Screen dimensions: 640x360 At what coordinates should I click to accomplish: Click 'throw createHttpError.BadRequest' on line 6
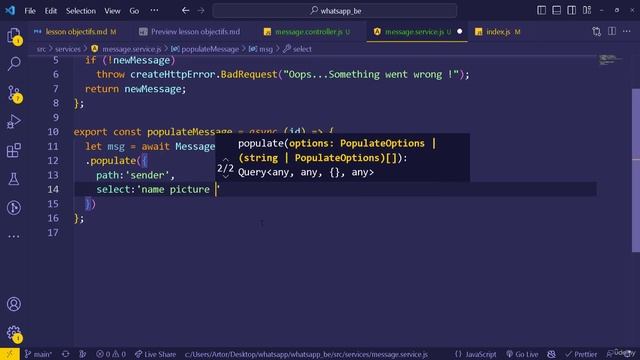pos(187,75)
